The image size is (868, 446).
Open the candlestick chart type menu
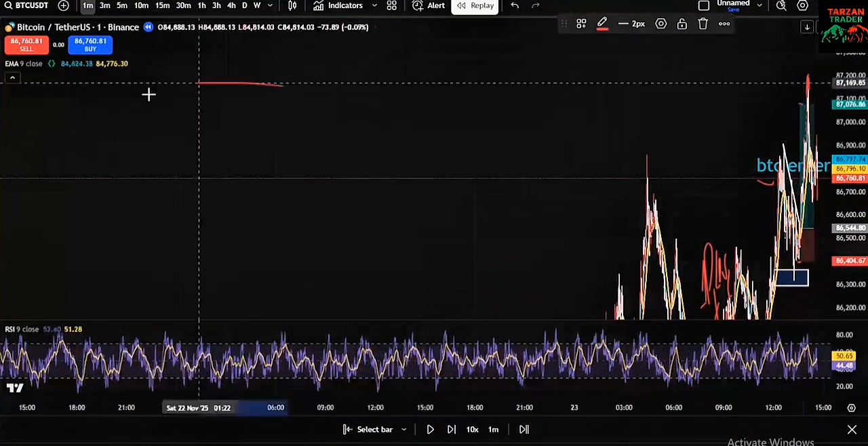(292, 5)
